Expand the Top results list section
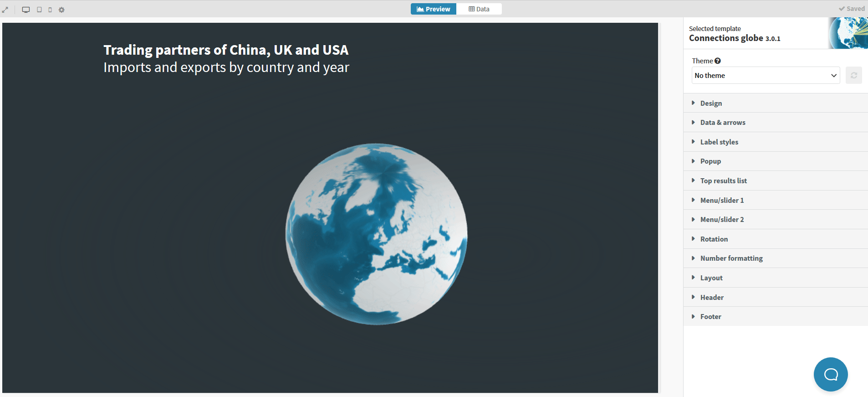The image size is (868, 397). (x=723, y=181)
